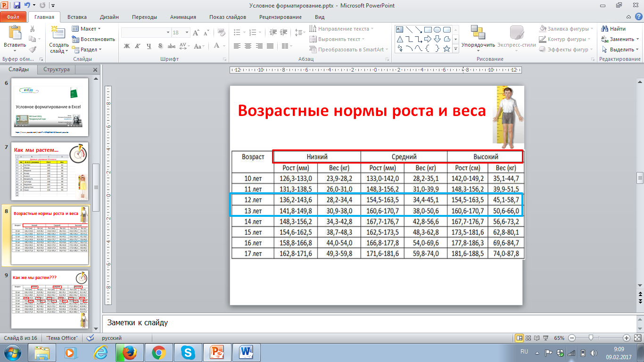Save the presentation via Quick Access toolbar
This screenshot has height=362, width=644.
point(17,6)
